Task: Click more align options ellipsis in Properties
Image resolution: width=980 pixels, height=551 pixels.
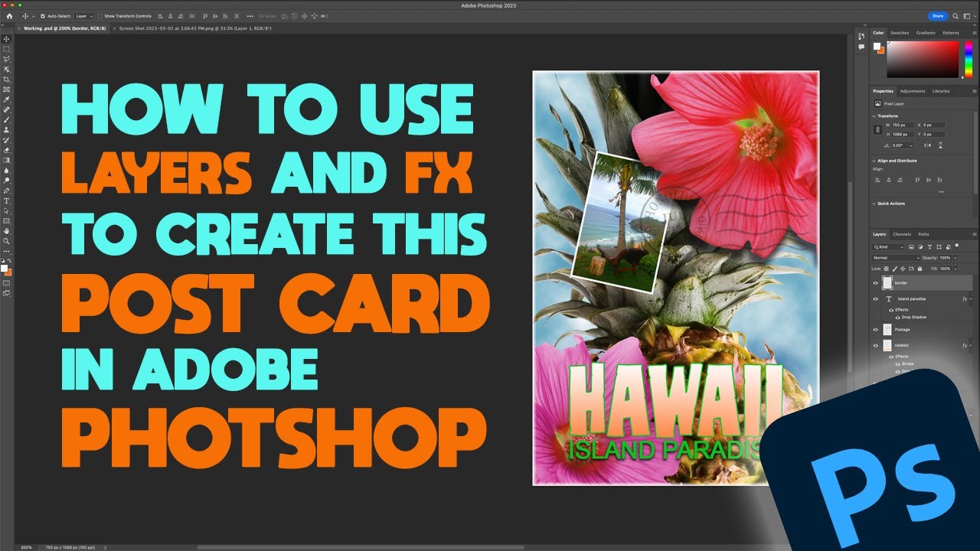Action: point(941,192)
